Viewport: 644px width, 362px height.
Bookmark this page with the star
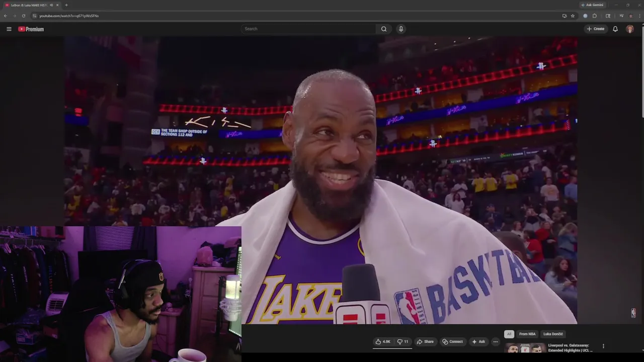(x=573, y=16)
